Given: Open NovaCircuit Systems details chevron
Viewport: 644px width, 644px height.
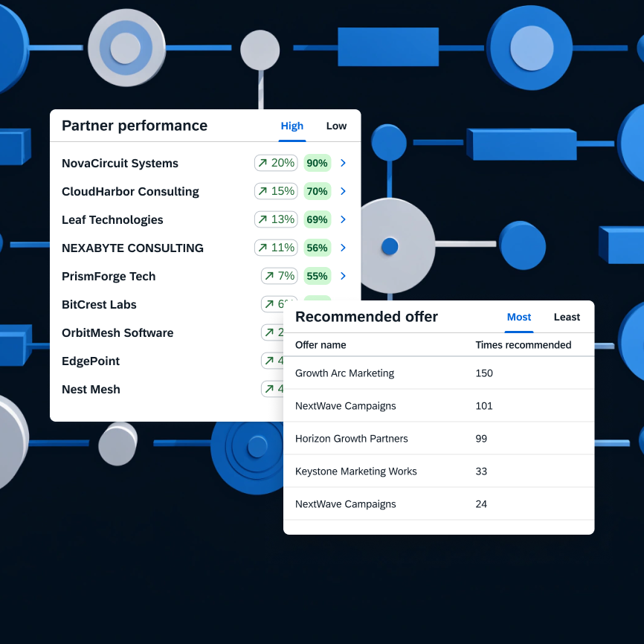Looking at the screenshot, I should coord(344,163).
